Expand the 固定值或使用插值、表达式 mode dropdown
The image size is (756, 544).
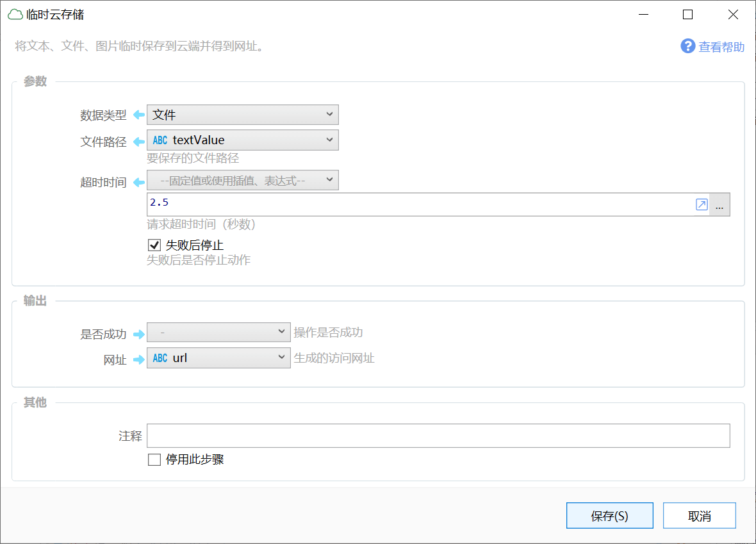click(243, 181)
